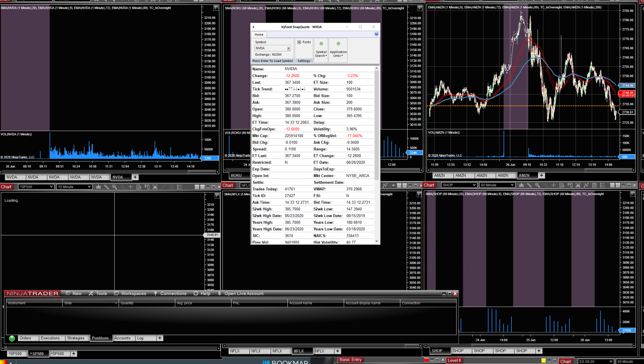Click zoom in magnifier on ^SP500 chart toolbar
This screenshot has width=644, height=364.
(114, 187)
